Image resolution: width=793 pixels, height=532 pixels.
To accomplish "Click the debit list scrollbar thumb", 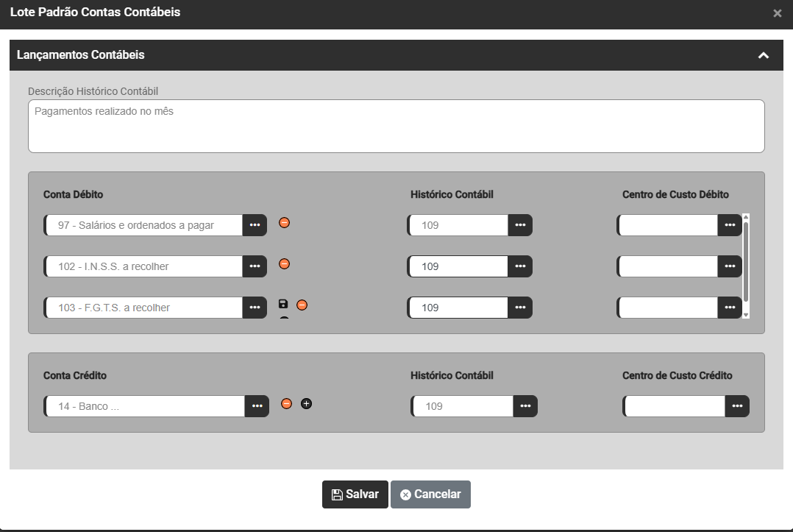I will tap(745, 262).
